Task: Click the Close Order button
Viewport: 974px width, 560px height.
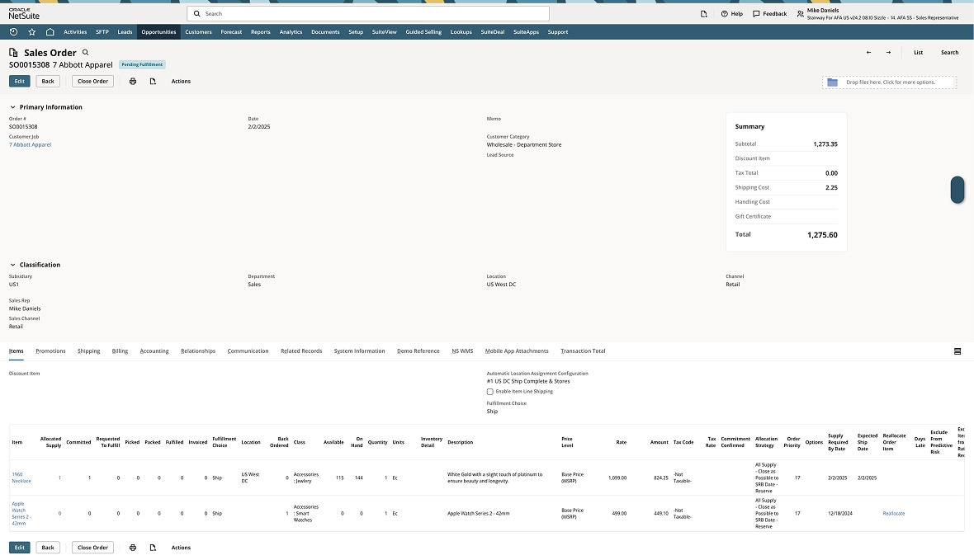Action: coord(92,81)
